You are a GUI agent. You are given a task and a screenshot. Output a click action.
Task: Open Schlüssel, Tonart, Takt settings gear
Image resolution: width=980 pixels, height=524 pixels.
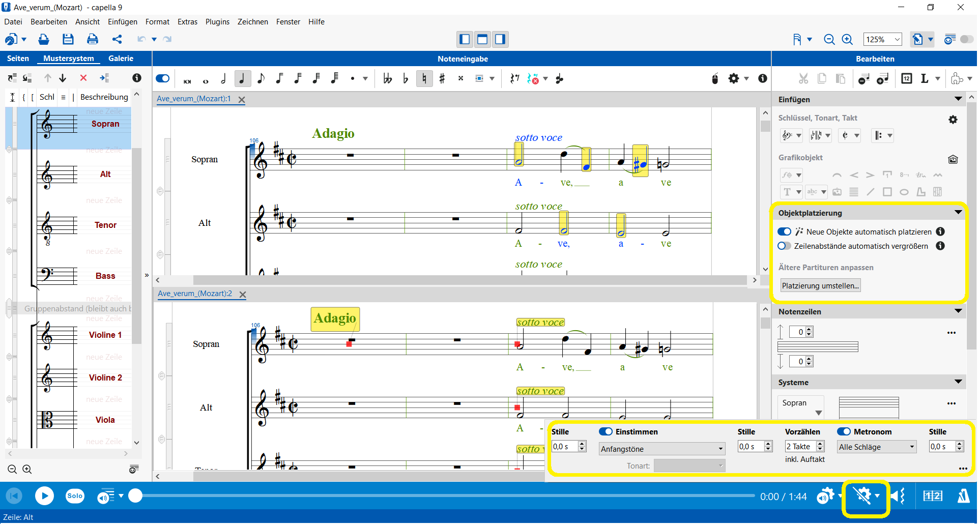953,119
